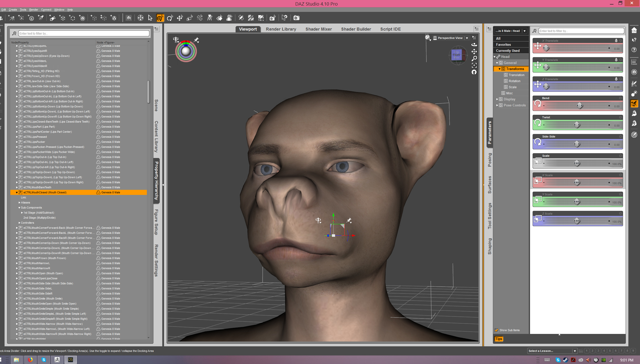
Task: Click the viewport zoom magnifier icon
Action: click(474, 58)
